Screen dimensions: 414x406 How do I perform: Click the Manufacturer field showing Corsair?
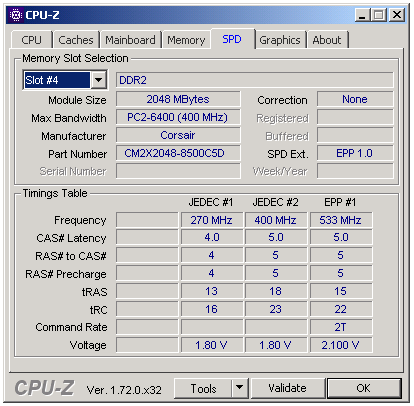pyautogui.click(x=178, y=135)
